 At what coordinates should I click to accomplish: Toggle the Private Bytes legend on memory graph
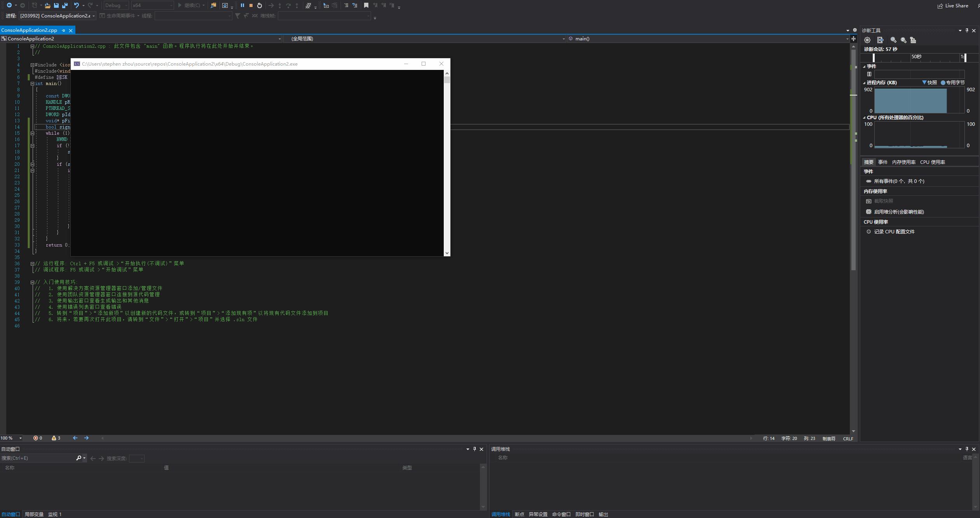(953, 83)
